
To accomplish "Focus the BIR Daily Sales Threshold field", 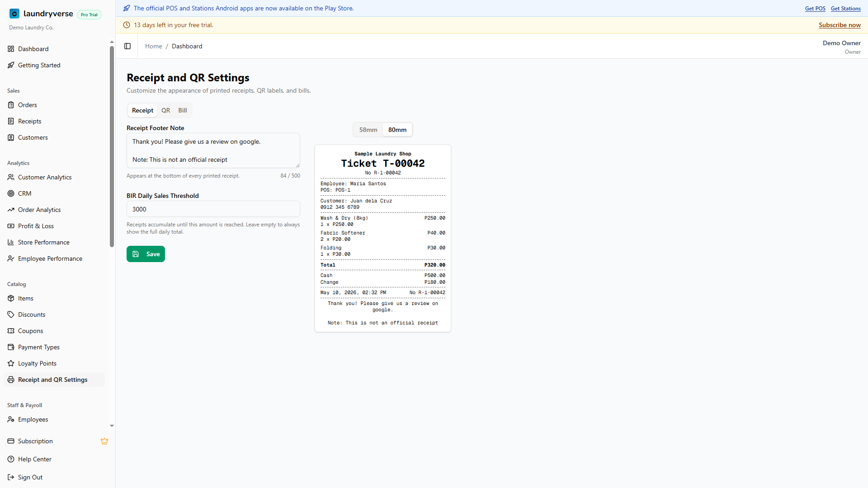I will point(213,209).
